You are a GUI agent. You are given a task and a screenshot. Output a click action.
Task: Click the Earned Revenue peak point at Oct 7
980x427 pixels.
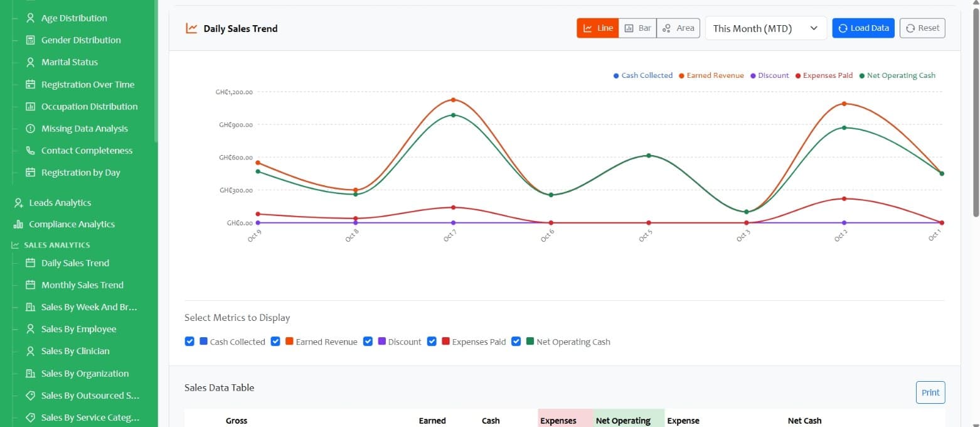coord(453,100)
